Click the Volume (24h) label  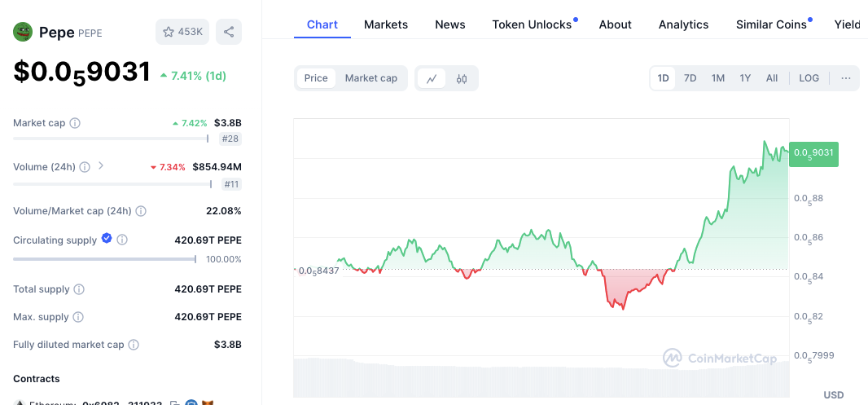(x=44, y=167)
